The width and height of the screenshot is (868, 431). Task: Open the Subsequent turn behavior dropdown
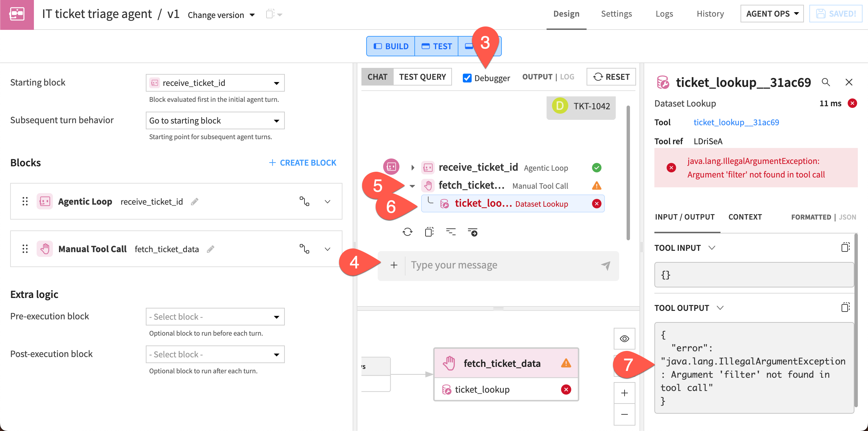click(x=215, y=120)
